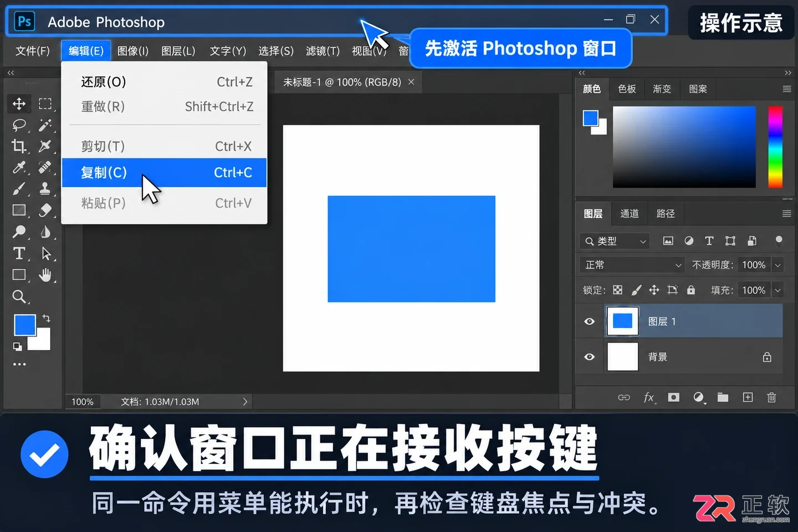The width and height of the screenshot is (798, 532).
Task: Select the Healing Brush tool
Action: (45, 167)
